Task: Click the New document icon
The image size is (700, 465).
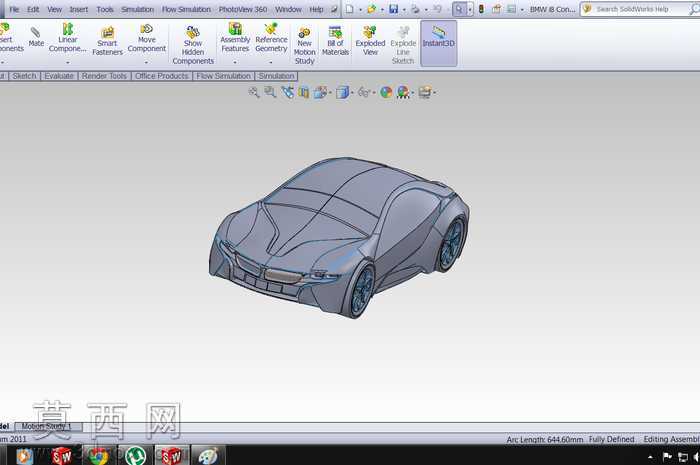Action: tap(350, 9)
